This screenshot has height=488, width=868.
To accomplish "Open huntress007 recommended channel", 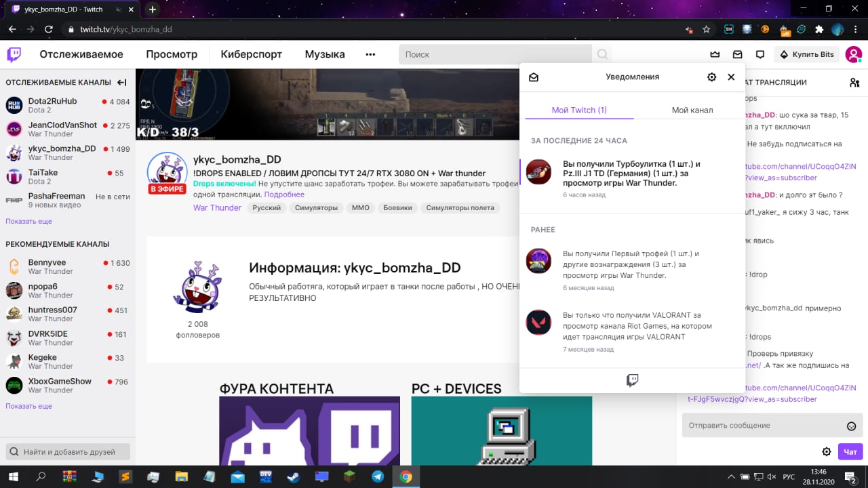I will tap(68, 314).
